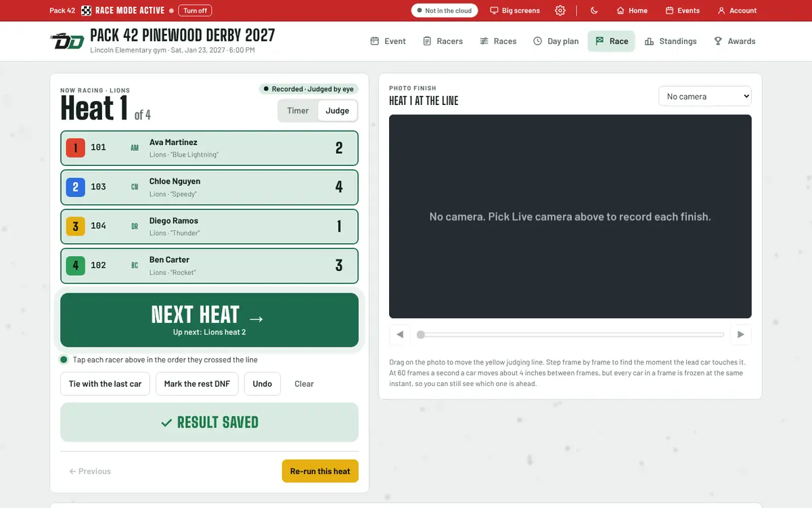Click lane 1 red badge for Ava Martinez
812x508 pixels.
[x=75, y=148]
